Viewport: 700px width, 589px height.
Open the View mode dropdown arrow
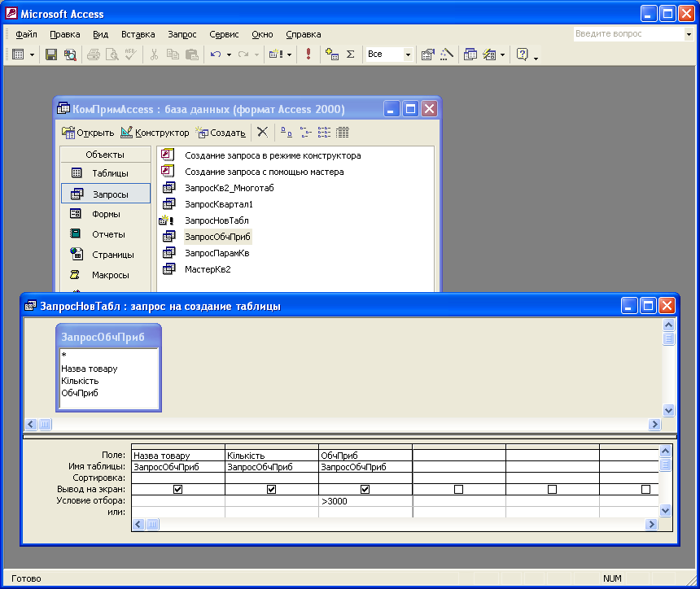point(32,55)
